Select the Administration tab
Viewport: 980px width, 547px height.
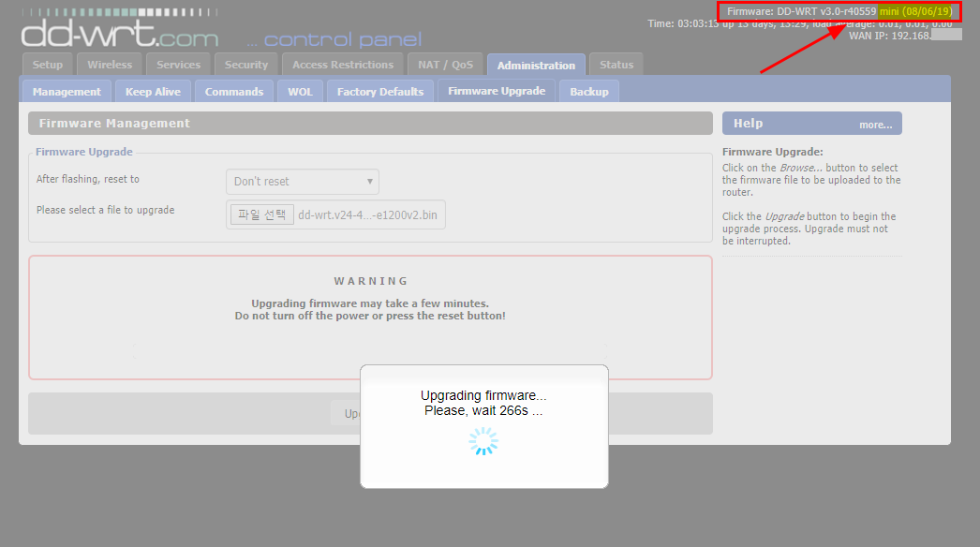pyautogui.click(x=536, y=65)
